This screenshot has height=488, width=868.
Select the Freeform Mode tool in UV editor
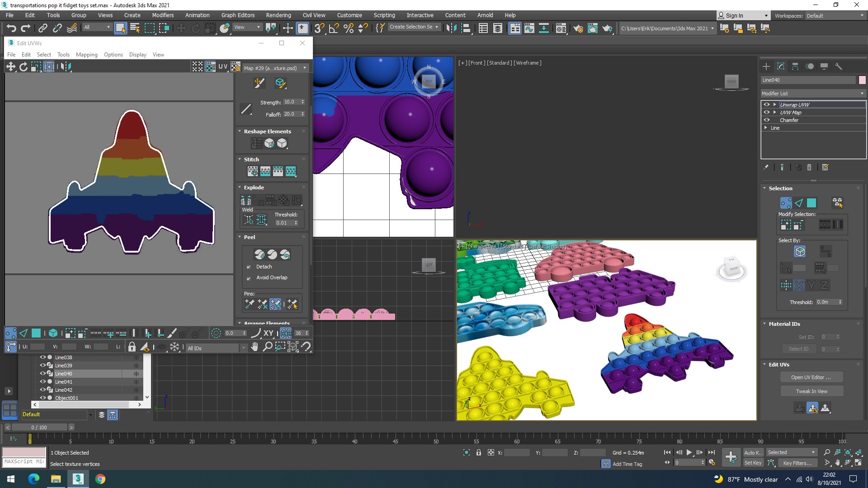[x=49, y=67]
